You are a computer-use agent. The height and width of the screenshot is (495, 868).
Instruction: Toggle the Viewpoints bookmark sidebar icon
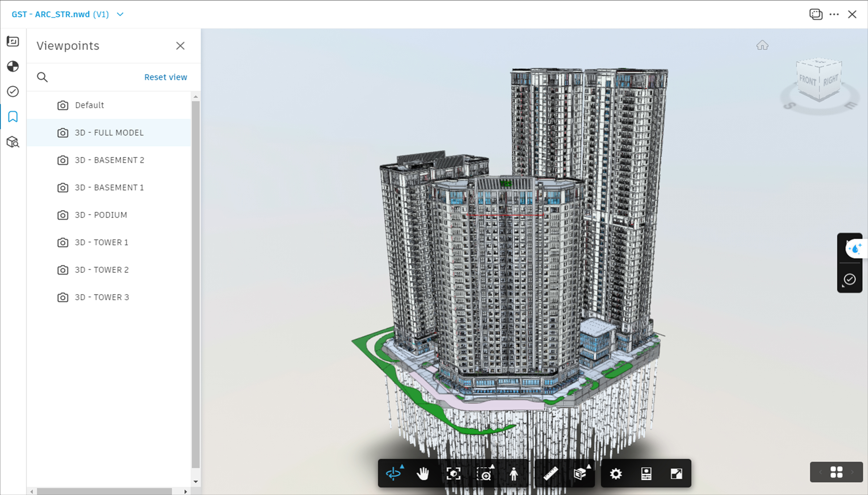(13, 117)
